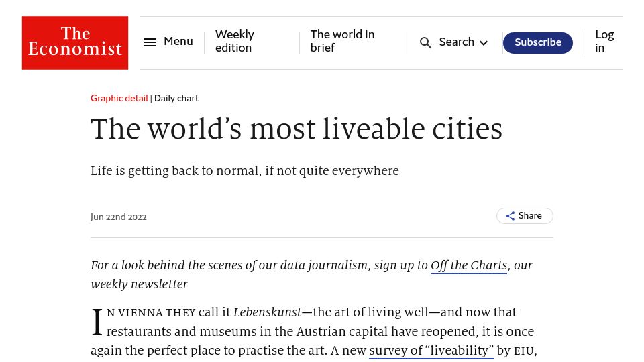
Task: Open the Graphic detail section link
Action: coord(119,98)
